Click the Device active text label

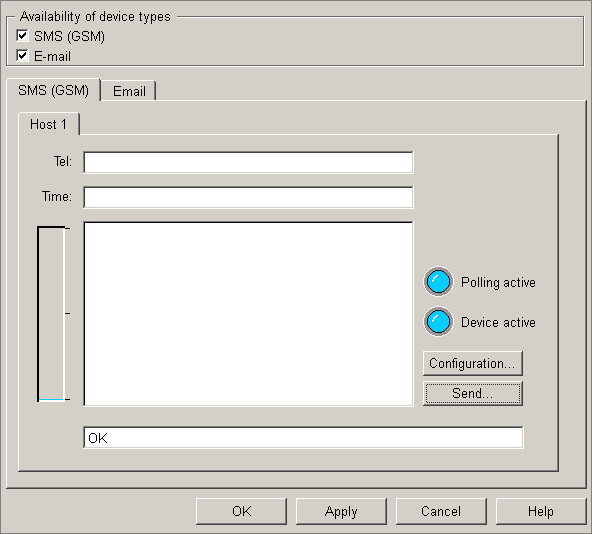click(x=498, y=322)
